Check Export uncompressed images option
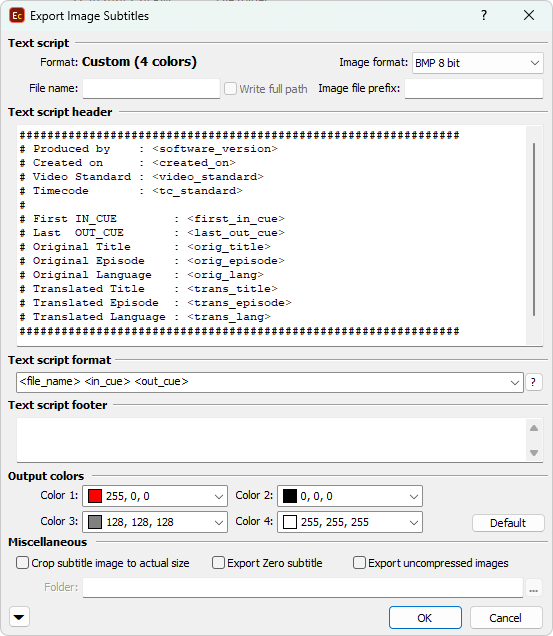 [x=359, y=563]
